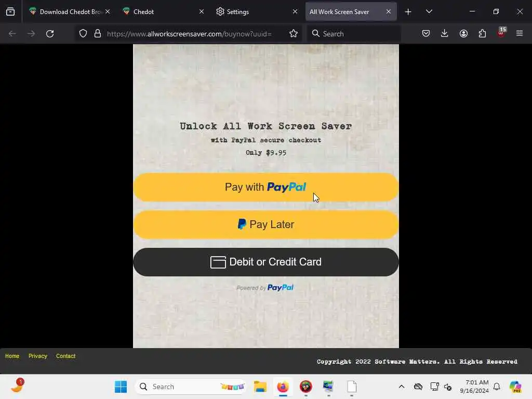This screenshot has width=532, height=399.
Task: Show hidden system tray icons
Action: coord(402,387)
